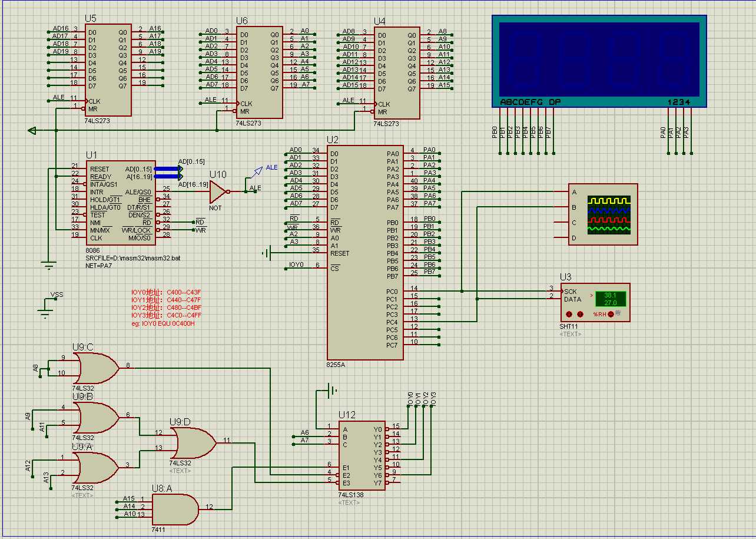
Task: Click the AD[0..15] blue bus connector
Action: coord(169,169)
